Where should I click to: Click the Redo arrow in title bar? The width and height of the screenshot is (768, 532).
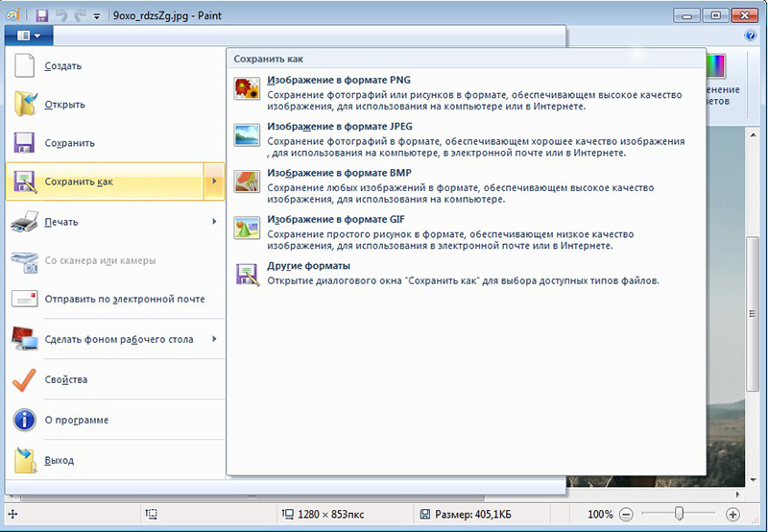80,15
